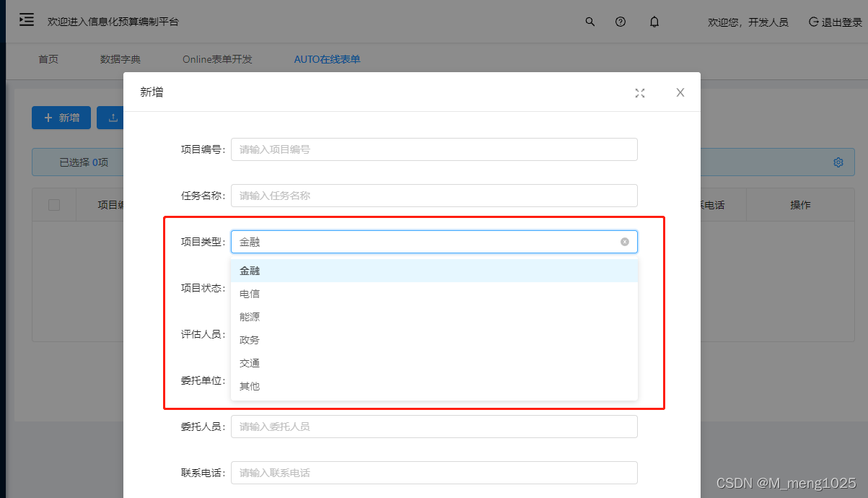Open the notifications bell icon
This screenshot has height=498, width=868.
(654, 22)
